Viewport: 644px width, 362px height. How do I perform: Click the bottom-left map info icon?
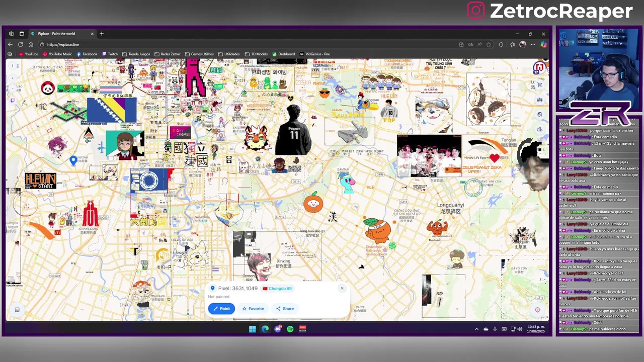17,310
